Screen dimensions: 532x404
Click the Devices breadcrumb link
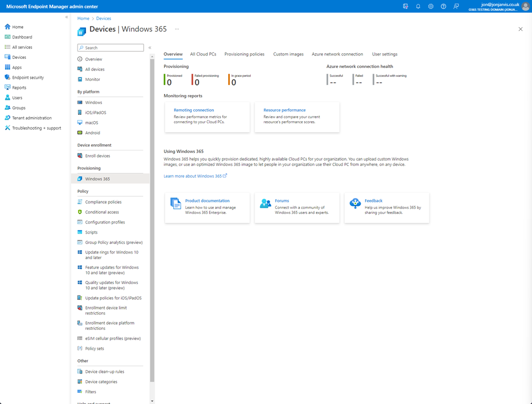[104, 18]
